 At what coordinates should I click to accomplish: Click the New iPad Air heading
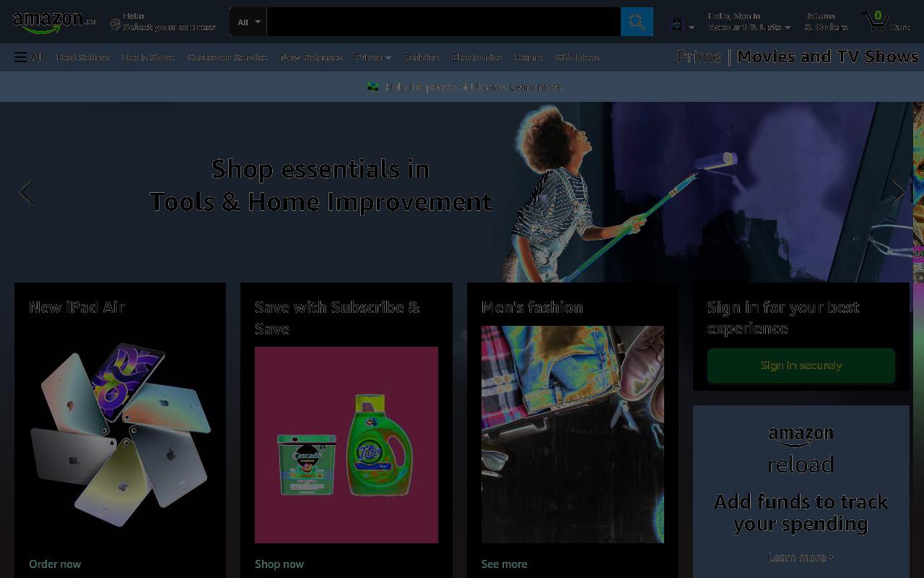pyautogui.click(x=77, y=307)
